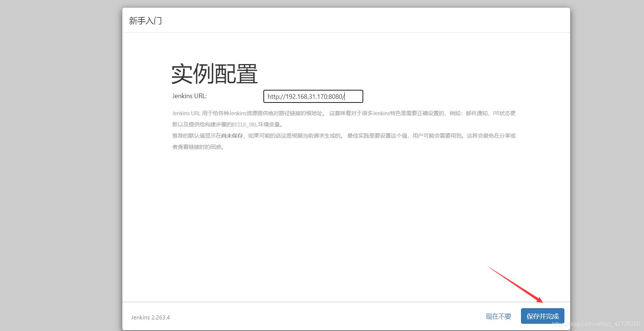
Task: Click the Jenkins URL: field label
Action: (x=189, y=96)
